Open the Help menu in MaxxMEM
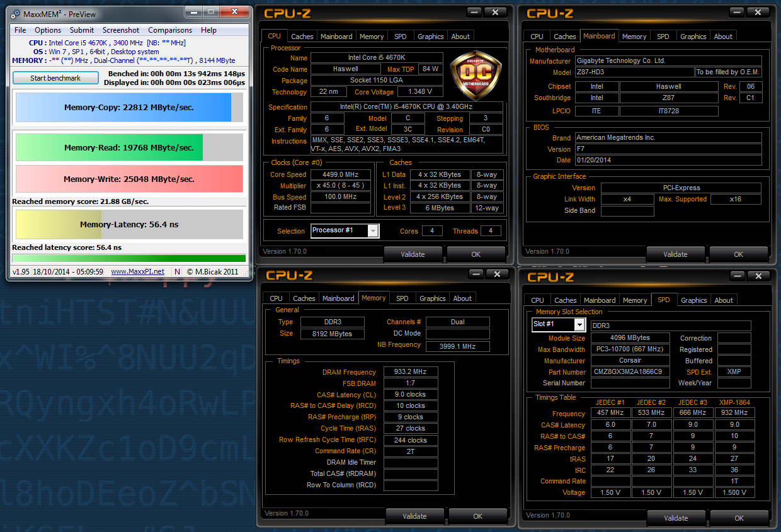The width and height of the screenshot is (781, 532). (208, 30)
